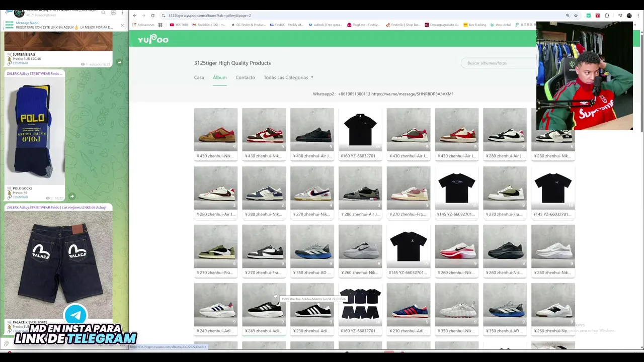
Task: Close the Telegram pinned message bar
Action: [x=122, y=25]
